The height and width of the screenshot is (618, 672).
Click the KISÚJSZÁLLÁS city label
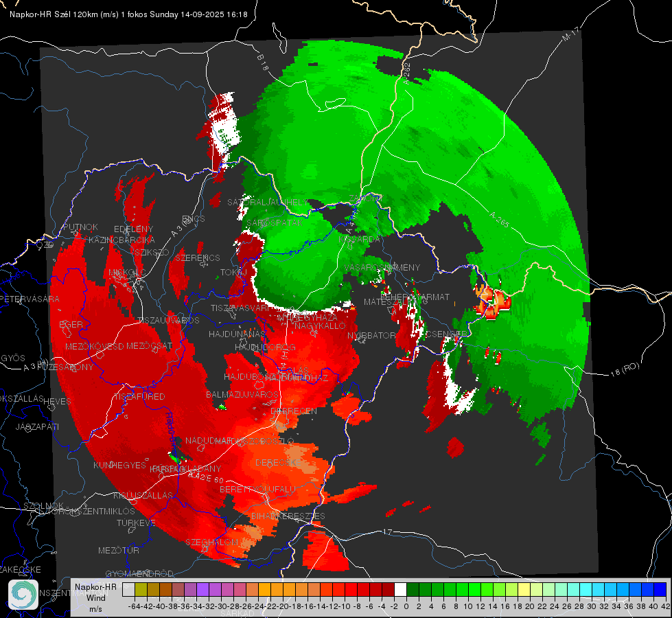coord(143,495)
